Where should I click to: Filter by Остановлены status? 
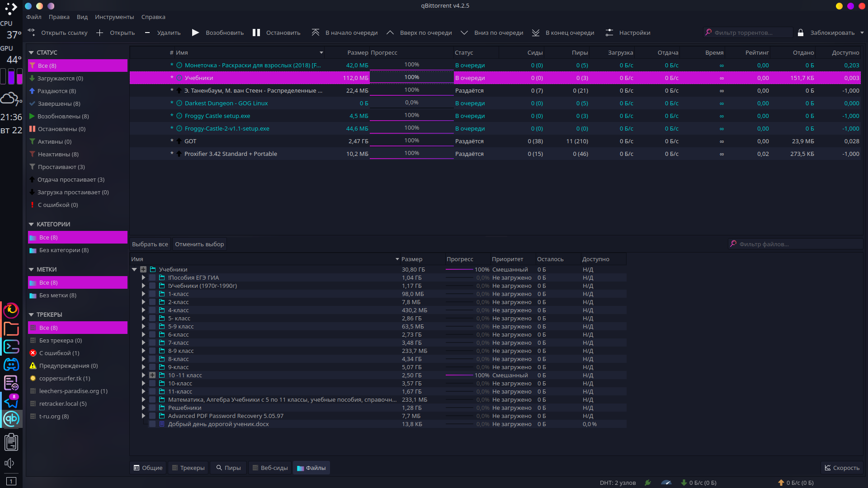78,129
